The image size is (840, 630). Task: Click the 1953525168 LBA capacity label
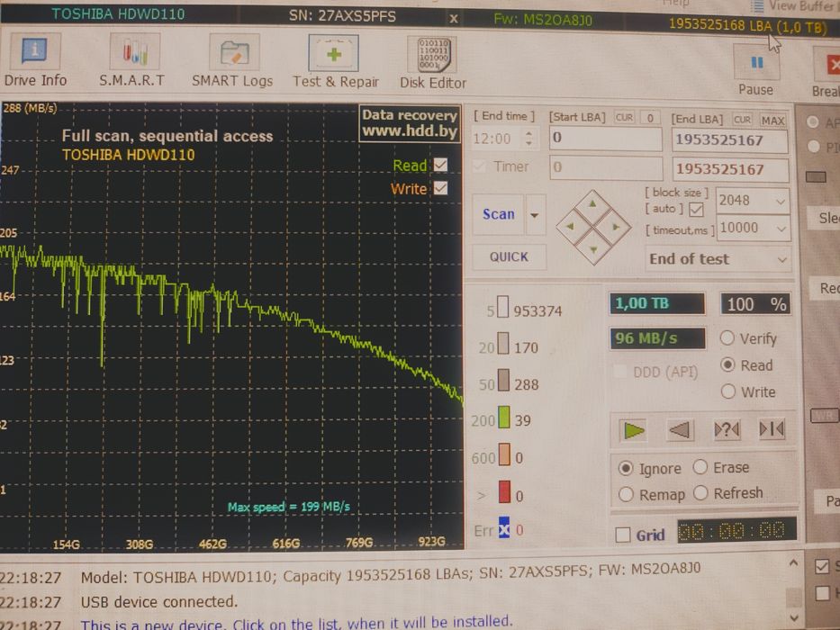(748, 25)
